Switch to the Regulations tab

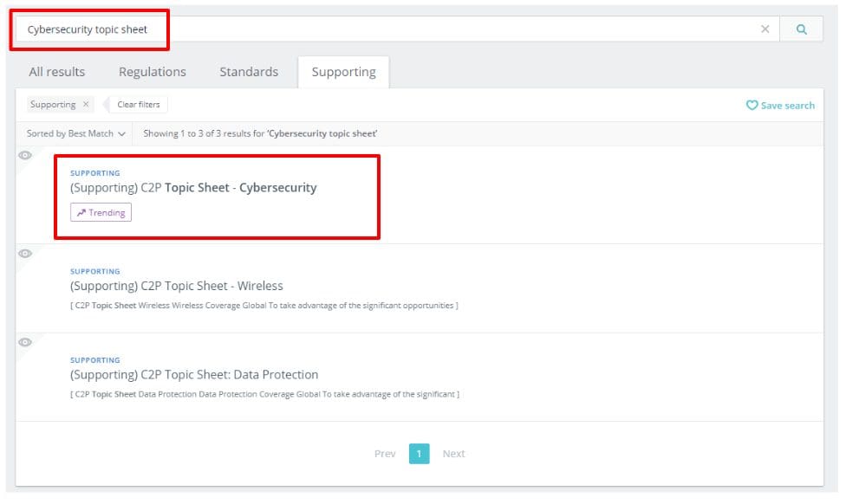[x=153, y=72]
